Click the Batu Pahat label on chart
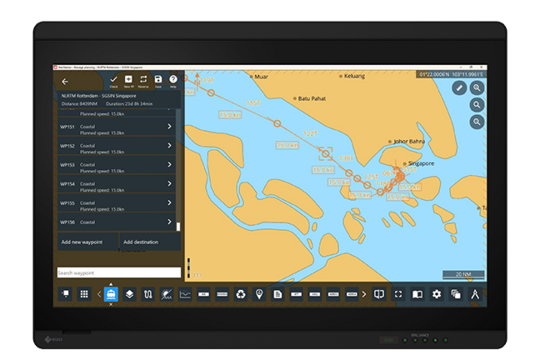 pyautogui.click(x=312, y=99)
